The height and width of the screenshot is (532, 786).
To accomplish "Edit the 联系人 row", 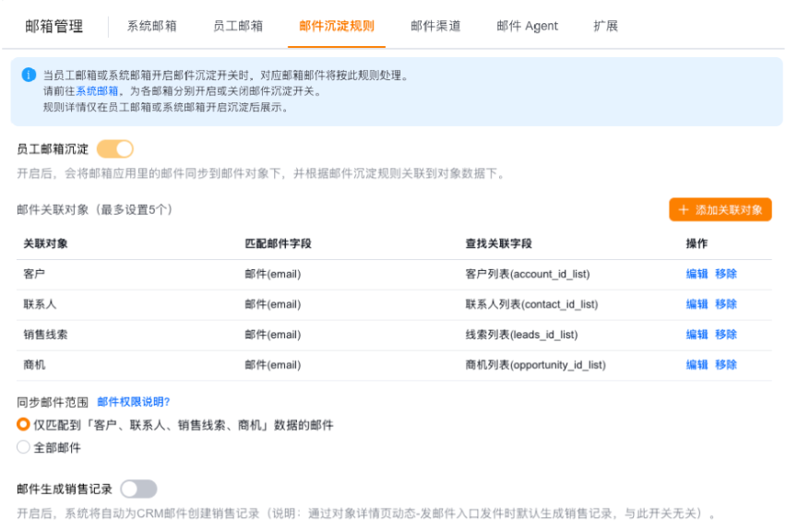I will [697, 304].
